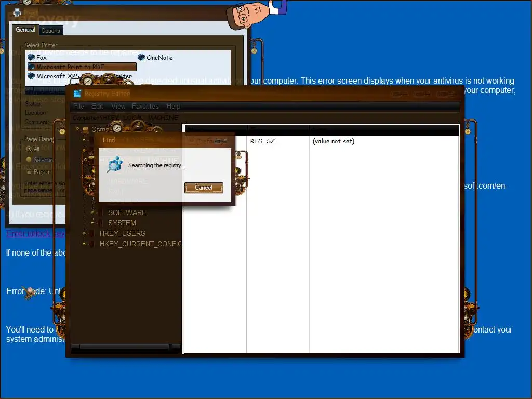This screenshot has height=399, width=532.
Task: Choose Microsoft Print to PDF printer
Action: [x=82, y=66]
